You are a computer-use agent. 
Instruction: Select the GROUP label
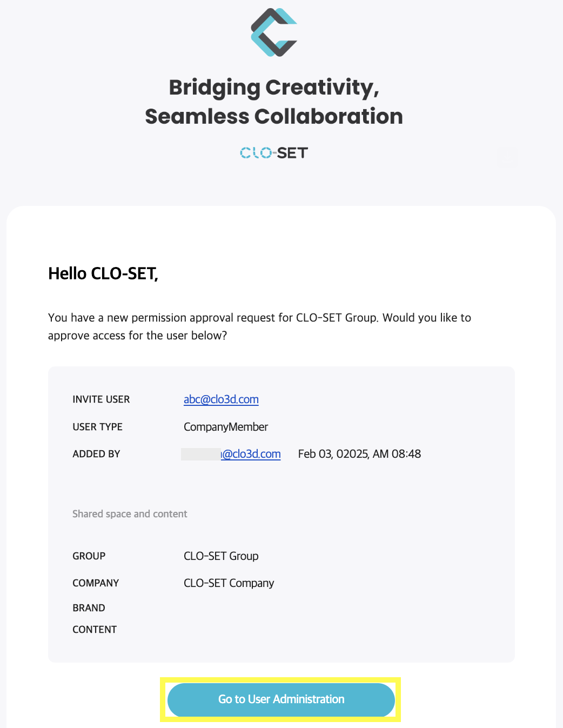[x=89, y=556]
